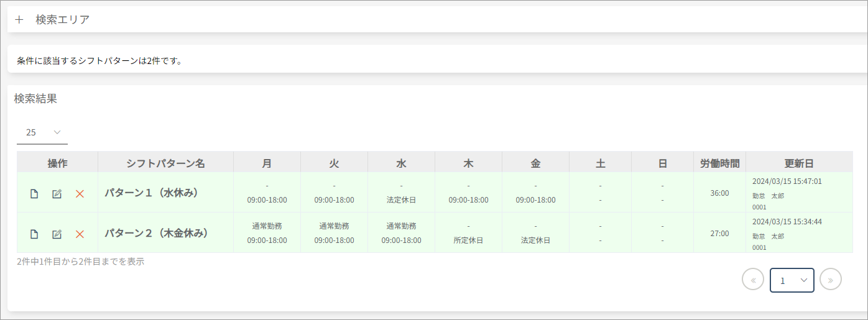Go to next page with » button
Viewport: 868px width, 320px height.
click(831, 280)
